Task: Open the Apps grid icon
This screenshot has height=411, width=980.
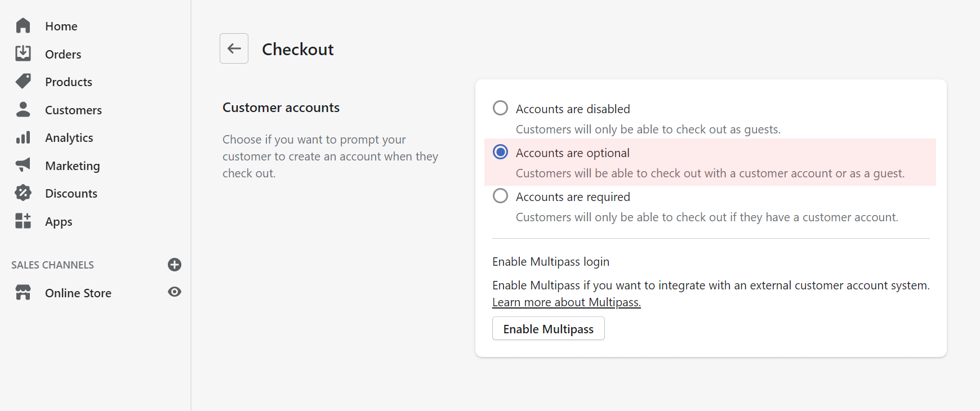Action: click(23, 221)
